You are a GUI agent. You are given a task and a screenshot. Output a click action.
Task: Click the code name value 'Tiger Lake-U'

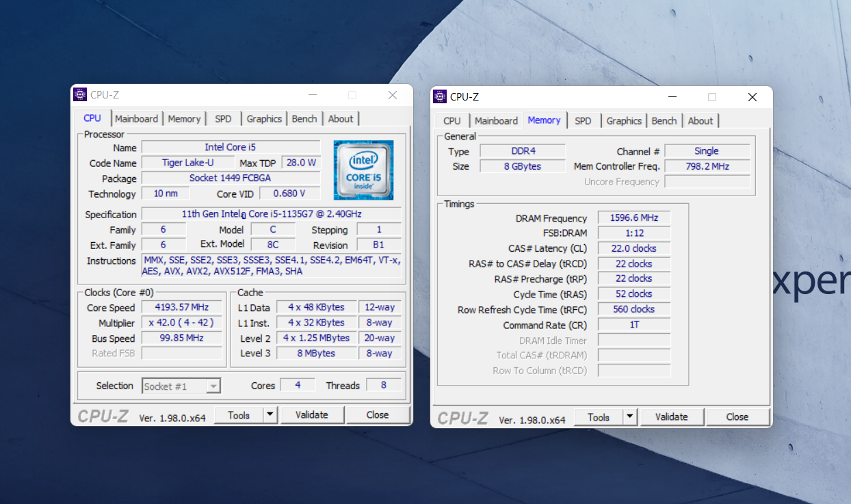[x=187, y=163]
